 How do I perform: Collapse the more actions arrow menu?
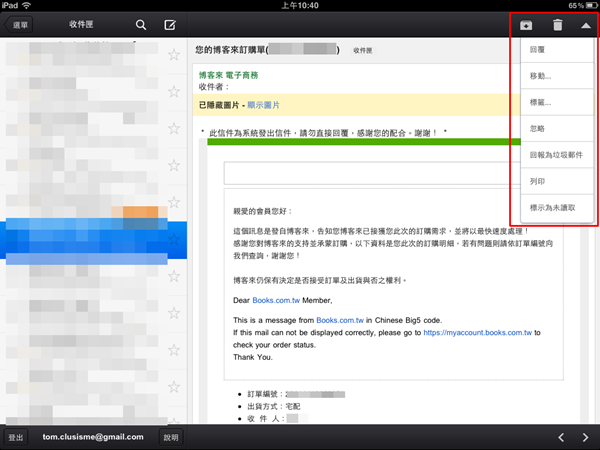pos(585,24)
